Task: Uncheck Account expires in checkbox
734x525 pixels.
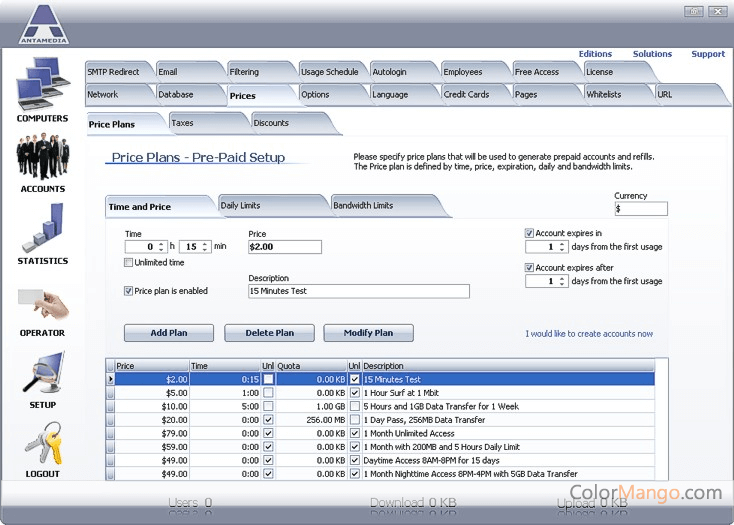Action: click(x=530, y=234)
